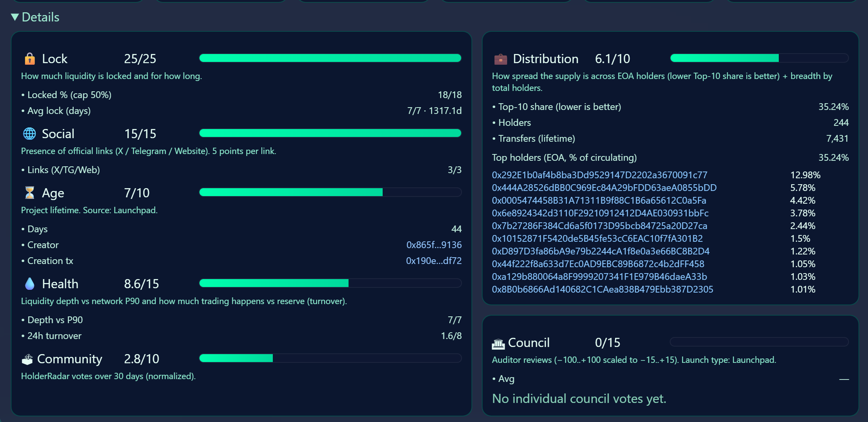The height and width of the screenshot is (422, 868).
Task: Click the Community ballot box icon
Action: 27,359
